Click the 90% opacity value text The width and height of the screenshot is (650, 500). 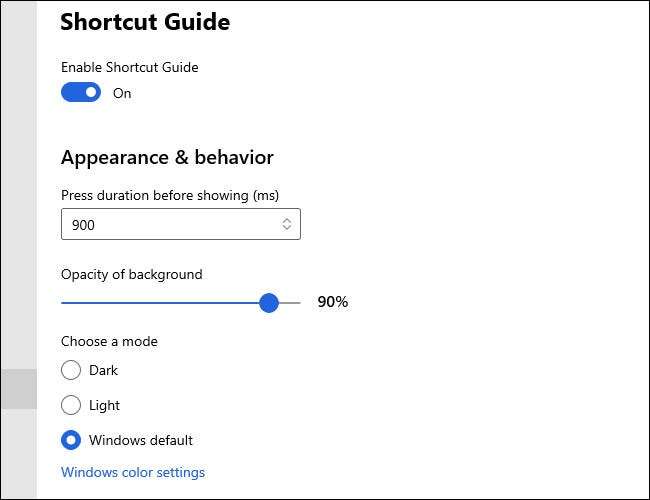click(x=333, y=302)
